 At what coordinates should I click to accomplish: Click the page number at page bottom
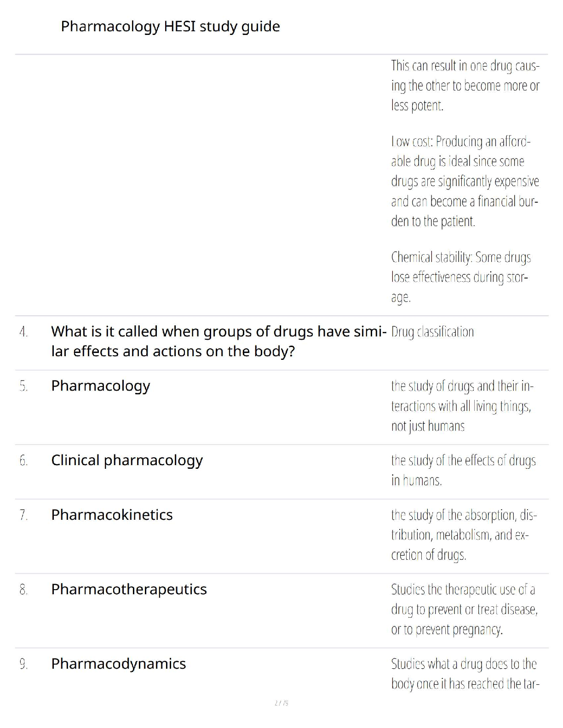click(281, 703)
